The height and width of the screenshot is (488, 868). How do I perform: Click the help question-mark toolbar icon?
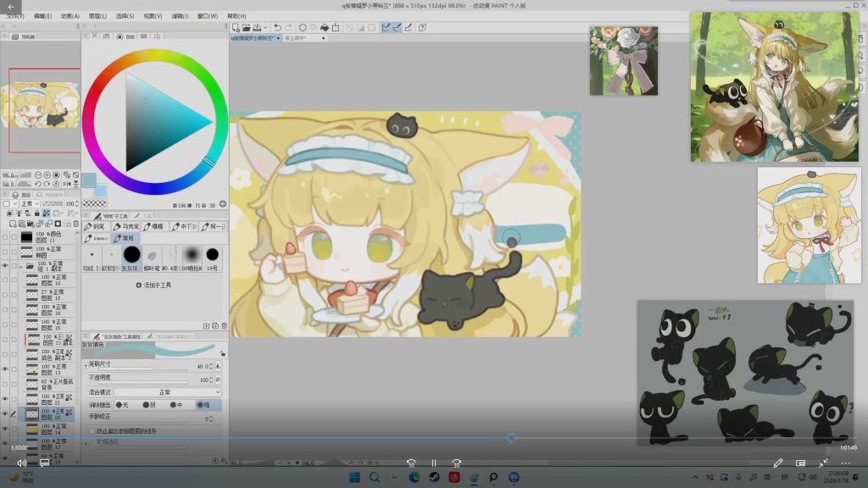click(422, 27)
